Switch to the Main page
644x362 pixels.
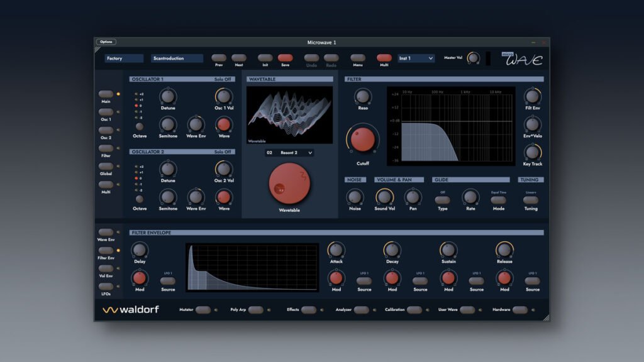point(106,94)
